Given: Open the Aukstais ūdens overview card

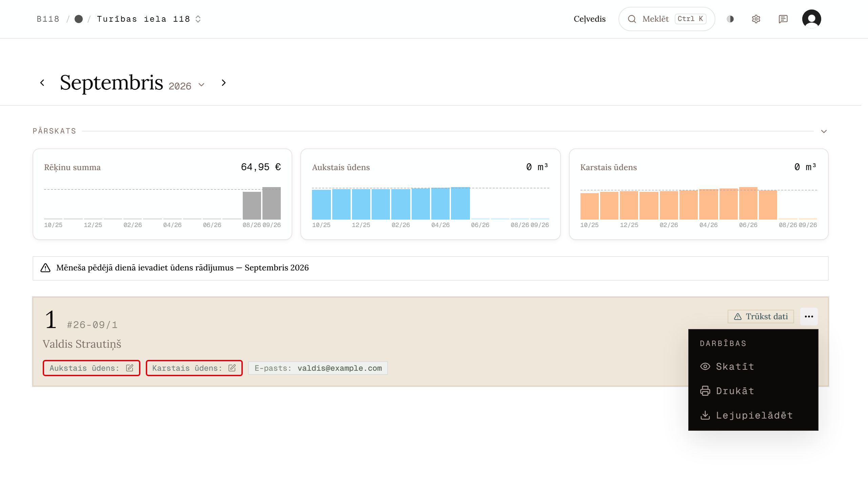Looking at the screenshot, I should click(431, 194).
